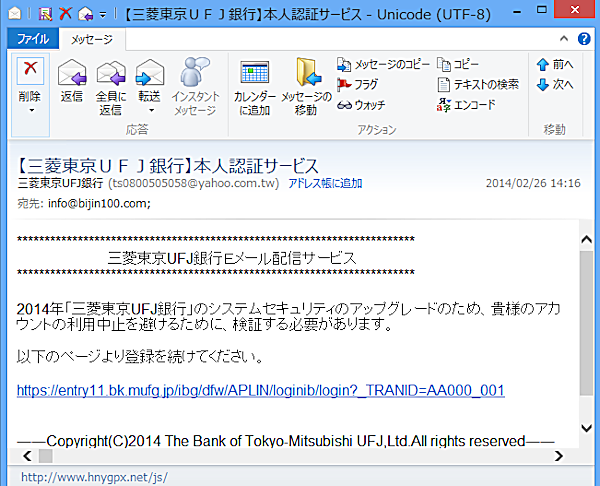Flag the message with フラグ
The width and height of the screenshot is (600, 486).
pos(357,85)
